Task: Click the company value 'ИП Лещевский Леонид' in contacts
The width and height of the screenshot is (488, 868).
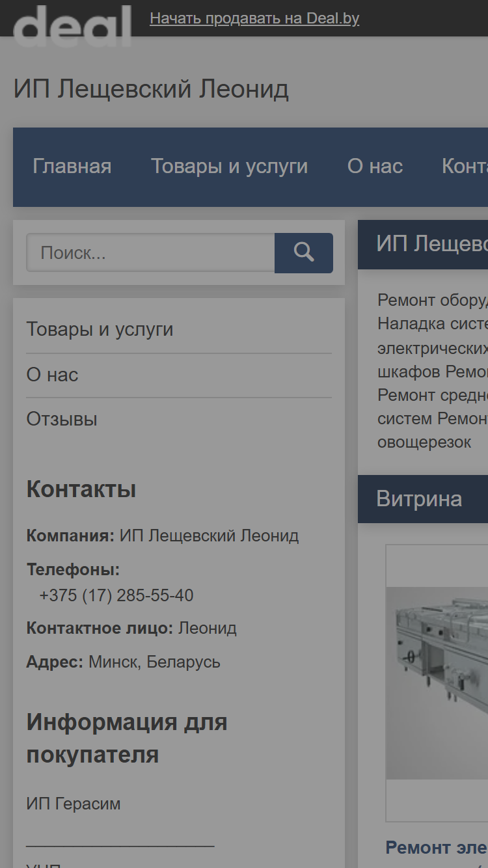Action: pos(210,536)
